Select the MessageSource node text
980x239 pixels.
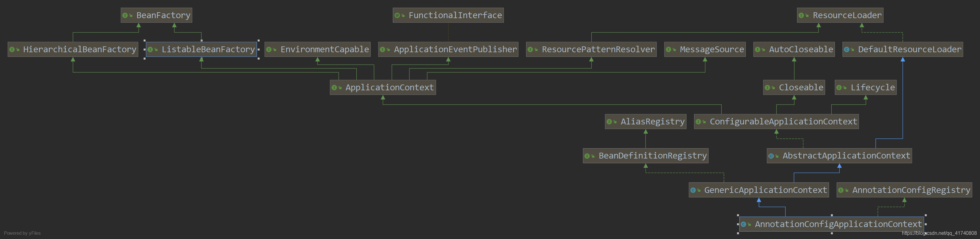712,49
